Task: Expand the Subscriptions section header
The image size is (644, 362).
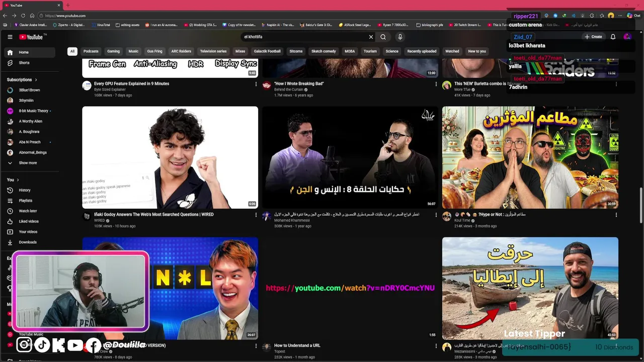Action: point(22,79)
